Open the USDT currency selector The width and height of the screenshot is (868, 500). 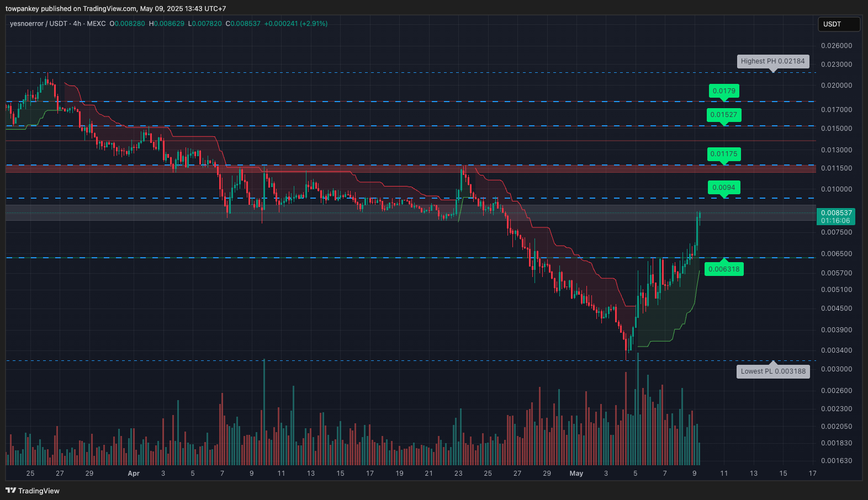[838, 24]
